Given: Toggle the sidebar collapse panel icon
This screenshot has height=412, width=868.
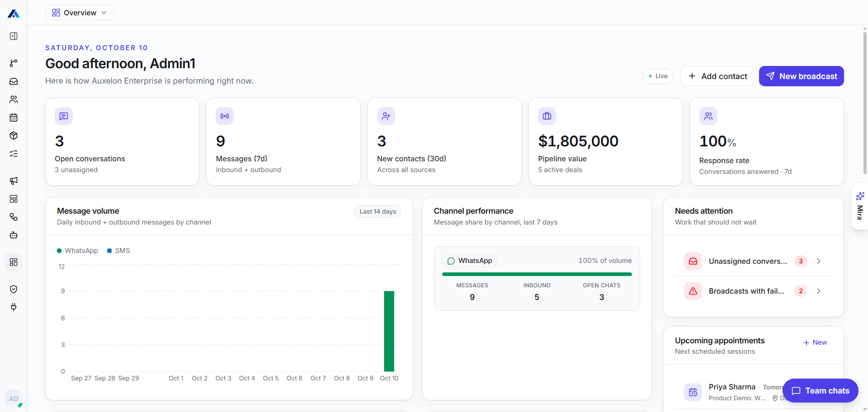Looking at the screenshot, I should tap(14, 36).
